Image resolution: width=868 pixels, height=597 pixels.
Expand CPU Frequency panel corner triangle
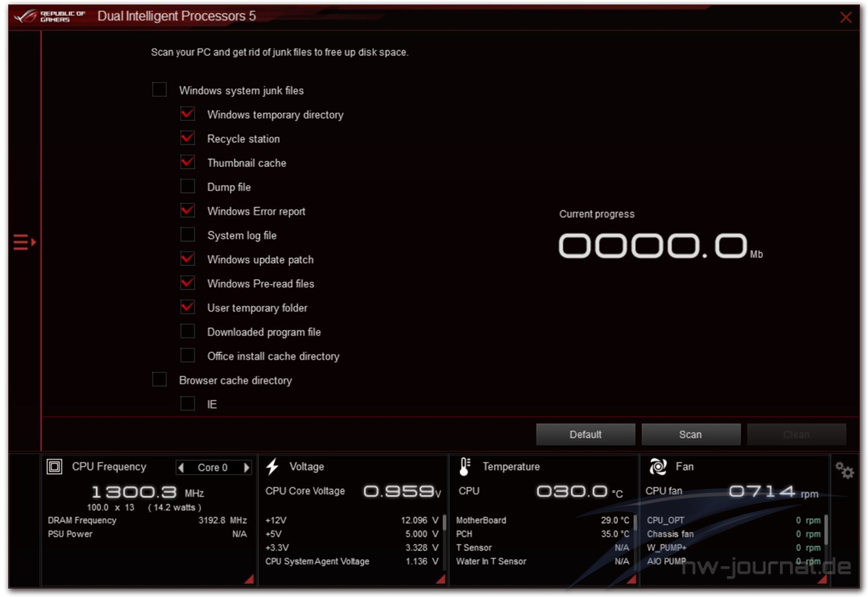249,579
